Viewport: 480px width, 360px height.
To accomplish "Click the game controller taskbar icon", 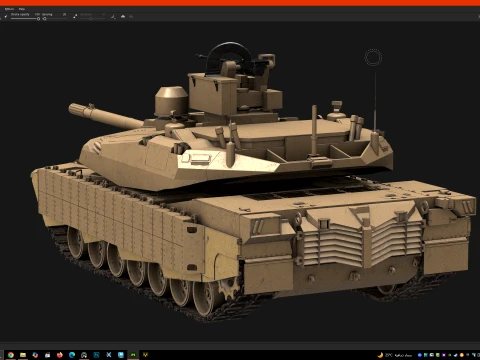I will pyautogui.click(x=84, y=355).
